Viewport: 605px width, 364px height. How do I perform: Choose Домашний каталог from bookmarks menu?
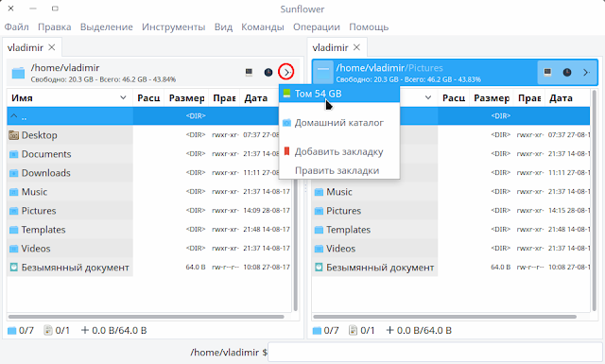(339, 123)
